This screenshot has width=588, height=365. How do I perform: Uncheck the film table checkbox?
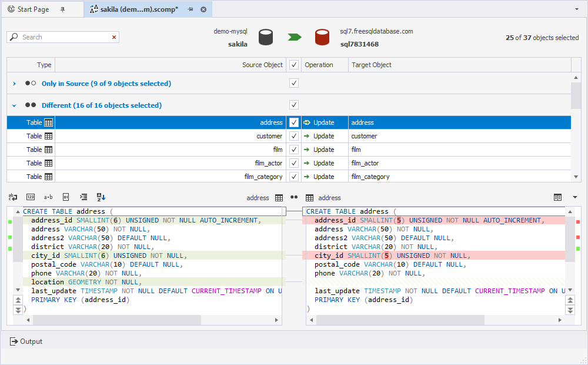(294, 150)
